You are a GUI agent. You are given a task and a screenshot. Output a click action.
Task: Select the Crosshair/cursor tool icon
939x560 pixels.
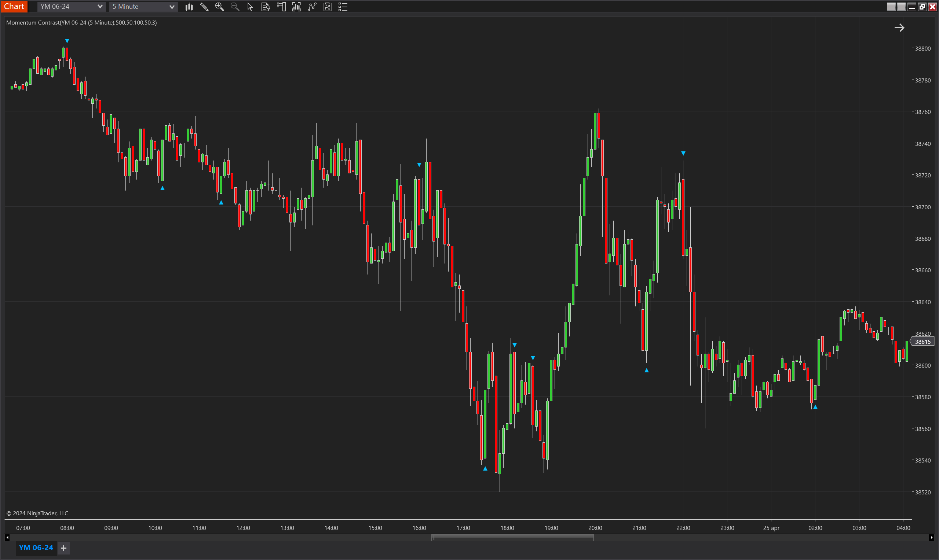(x=250, y=7)
